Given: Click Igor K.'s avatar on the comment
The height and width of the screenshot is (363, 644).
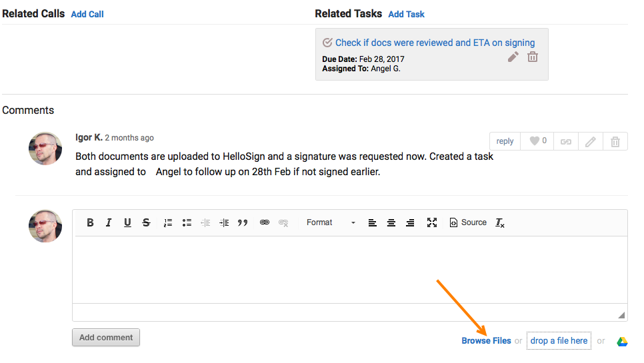Looking at the screenshot, I should point(45,149).
